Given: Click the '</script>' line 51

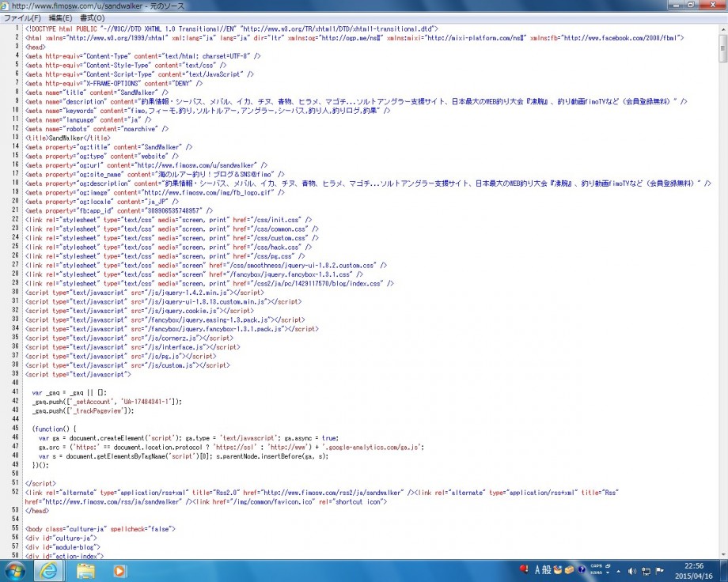Looking at the screenshot, I should click(x=40, y=484).
